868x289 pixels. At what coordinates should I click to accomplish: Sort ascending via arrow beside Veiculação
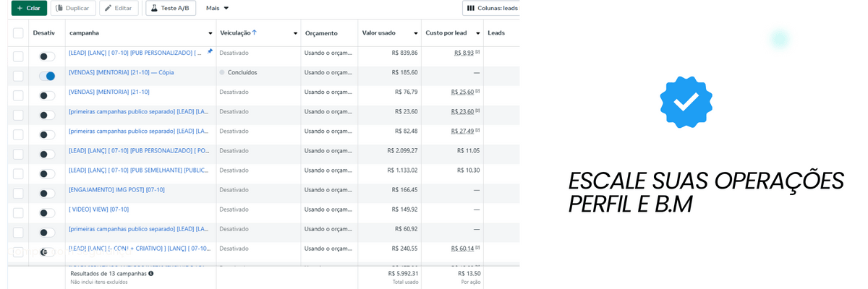[255, 33]
